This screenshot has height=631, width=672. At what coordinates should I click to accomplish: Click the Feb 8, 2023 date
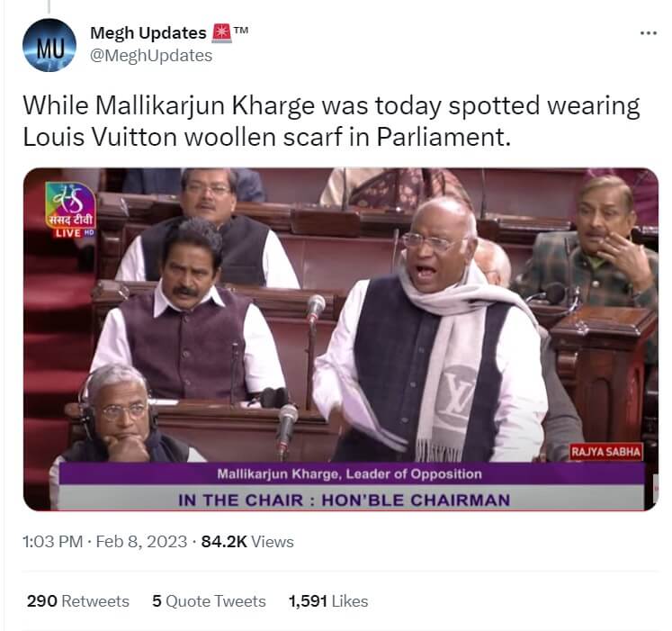point(141,541)
